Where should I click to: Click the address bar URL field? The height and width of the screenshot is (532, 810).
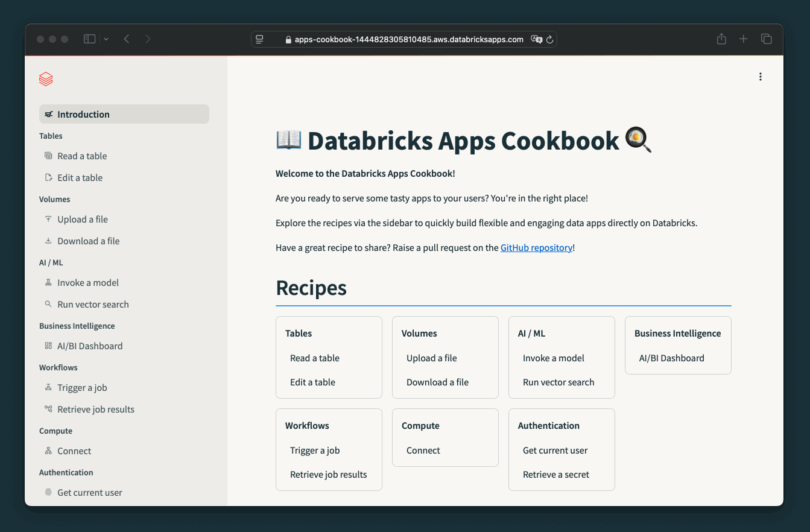pos(404,39)
